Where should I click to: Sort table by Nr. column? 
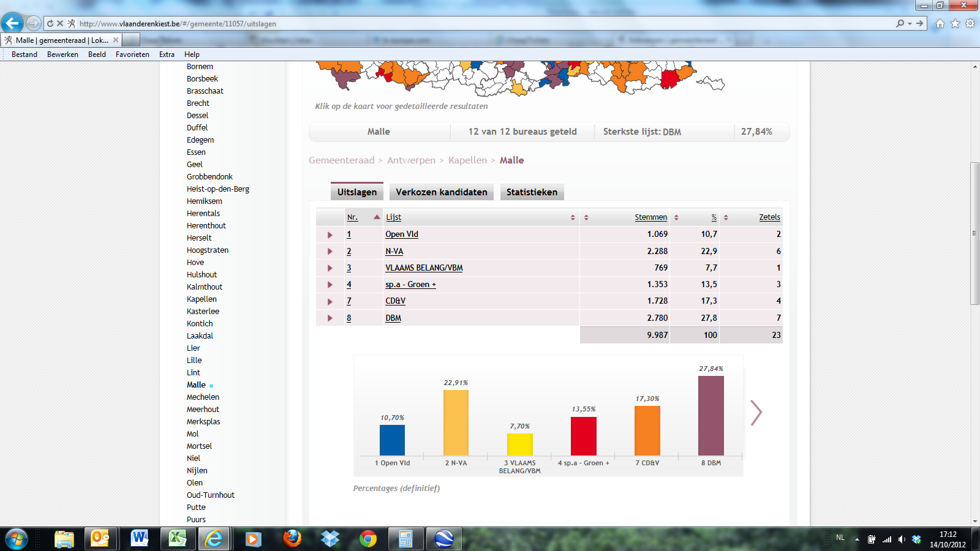(352, 217)
